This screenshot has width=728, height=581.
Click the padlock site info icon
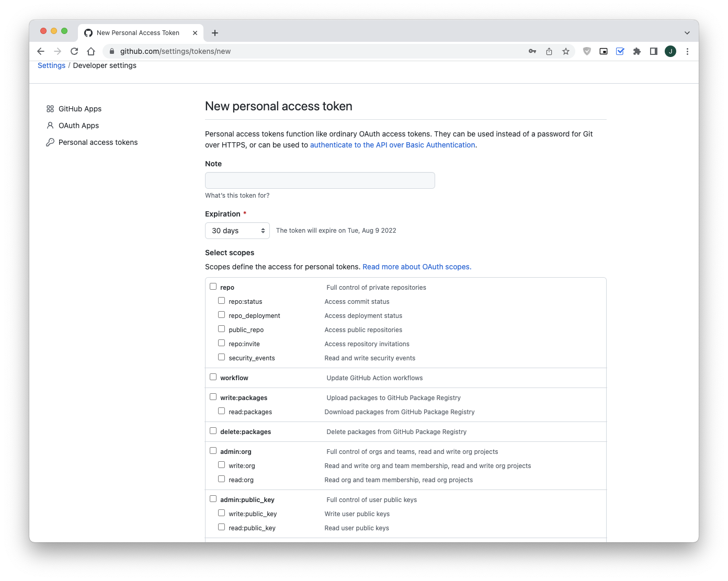[112, 51]
